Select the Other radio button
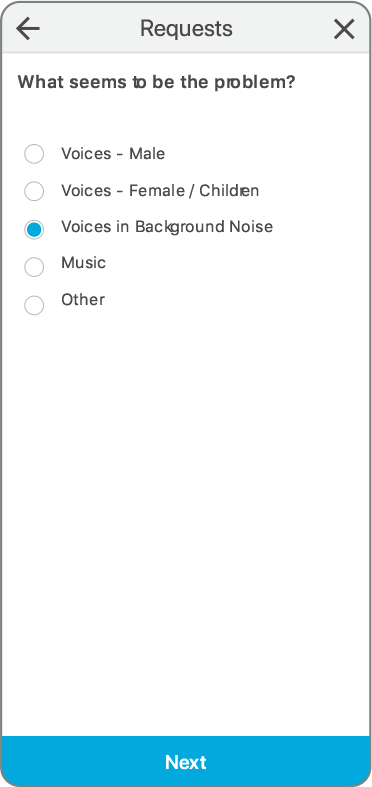This screenshot has width=372, height=787. point(34,305)
